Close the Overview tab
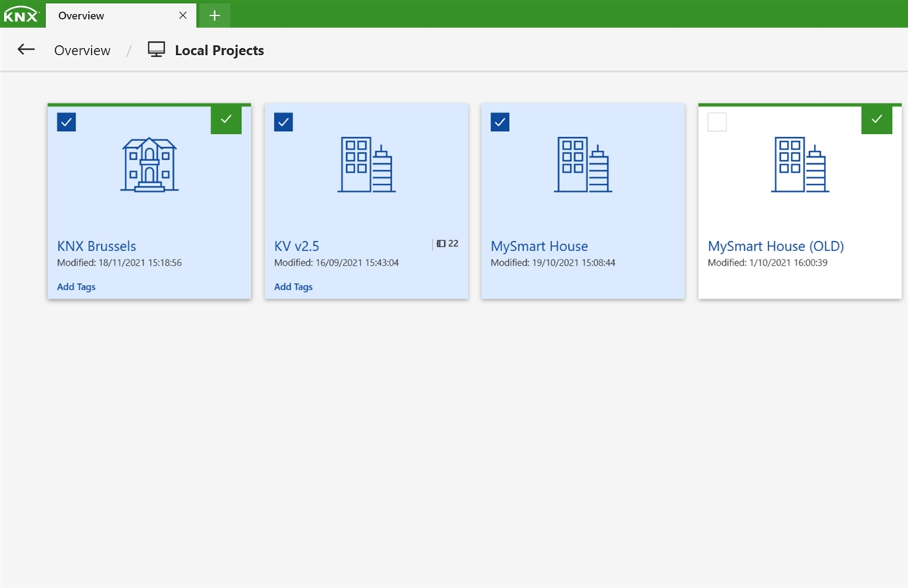The width and height of the screenshot is (908, 588). pos(183,15)
